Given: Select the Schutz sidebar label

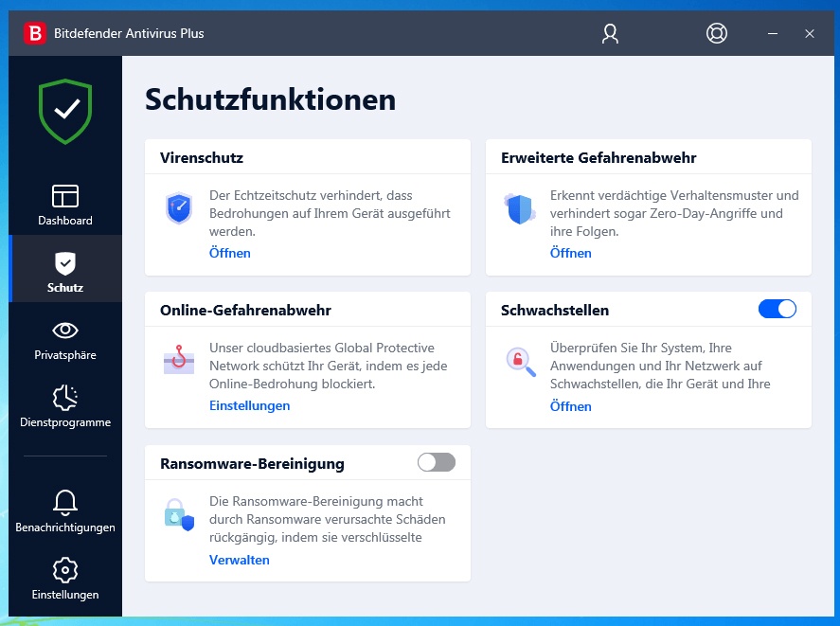Looking at the screenshot, I should (x=65, y=288).
